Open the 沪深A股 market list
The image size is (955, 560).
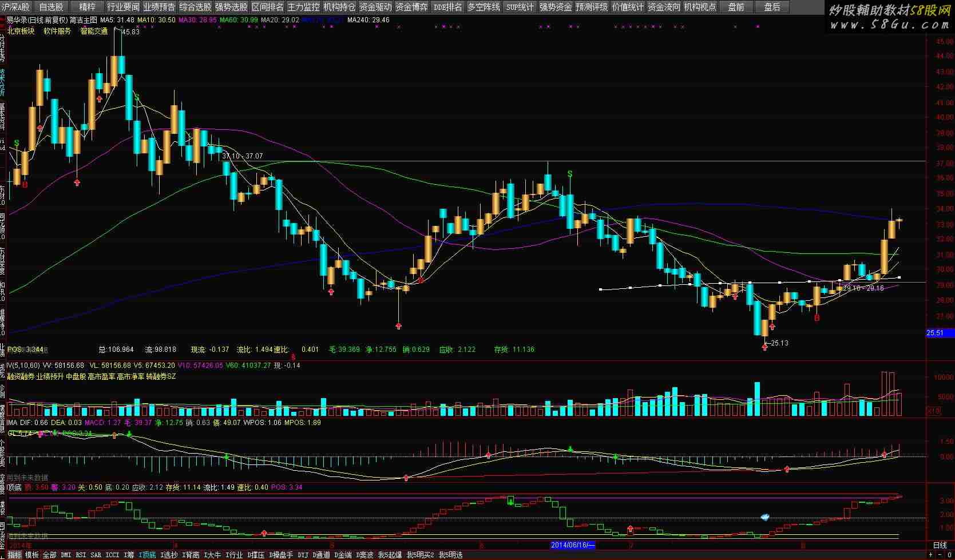pyautogui.click(x=16, y=7)
